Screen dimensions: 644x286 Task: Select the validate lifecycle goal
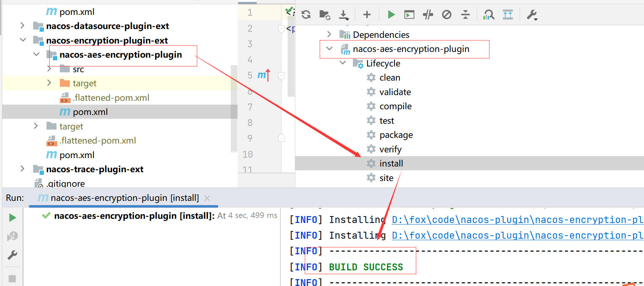point(395,92)
